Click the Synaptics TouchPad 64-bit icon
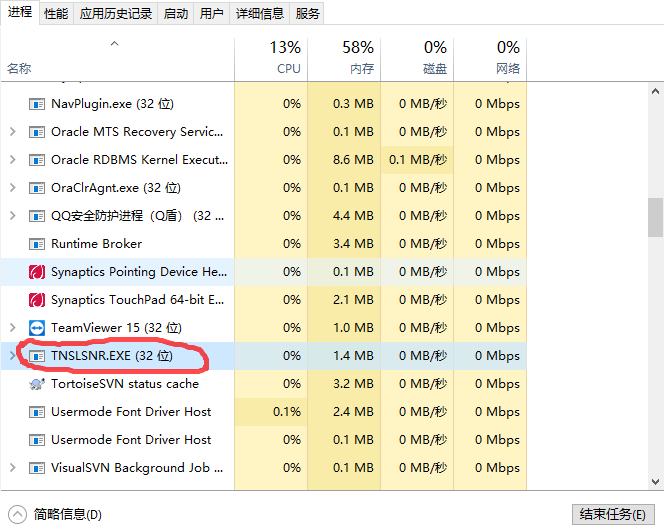Viewport: 664px width, 529px height. tap(37, 300)
